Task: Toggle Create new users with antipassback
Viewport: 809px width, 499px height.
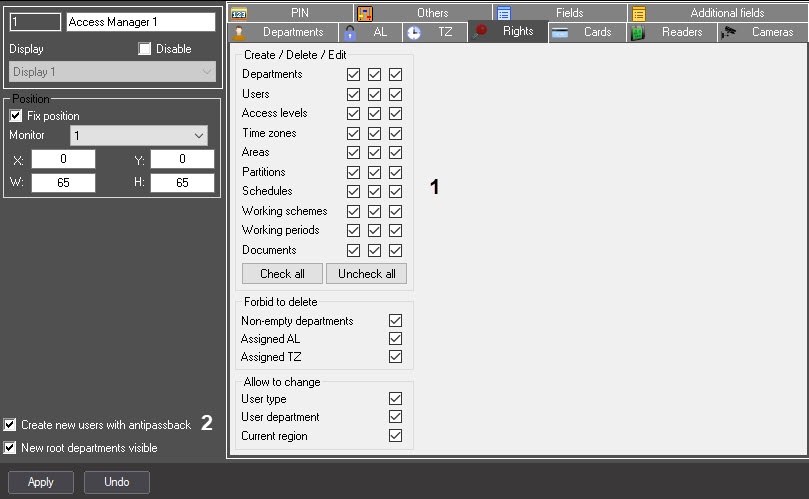Action: click(x=10, y=425)
